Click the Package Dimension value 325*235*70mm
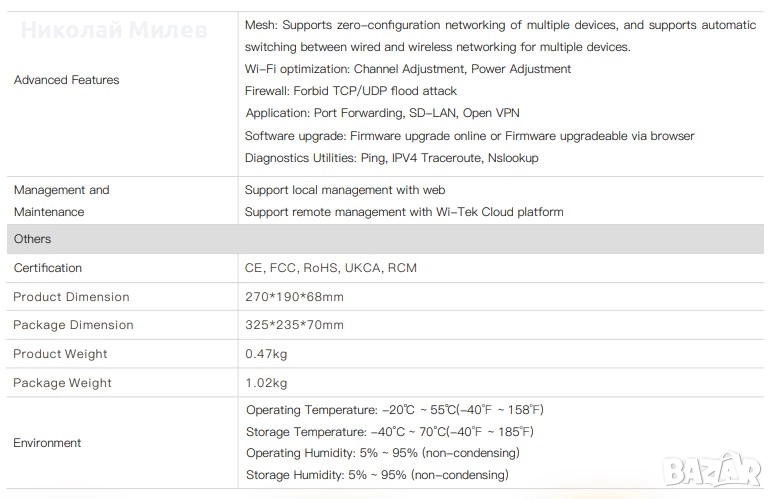This screenshot has height=499, width=773. (294, 325)
